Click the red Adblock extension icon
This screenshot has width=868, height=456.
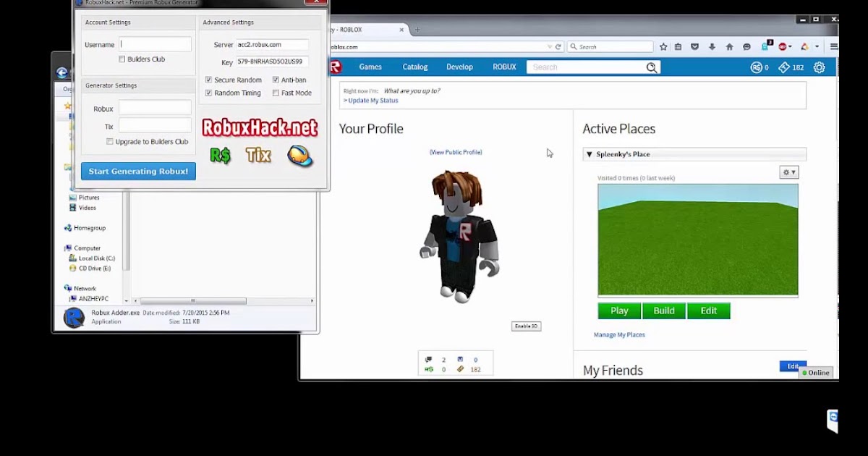pyautogui.click(x=783, y=46)
